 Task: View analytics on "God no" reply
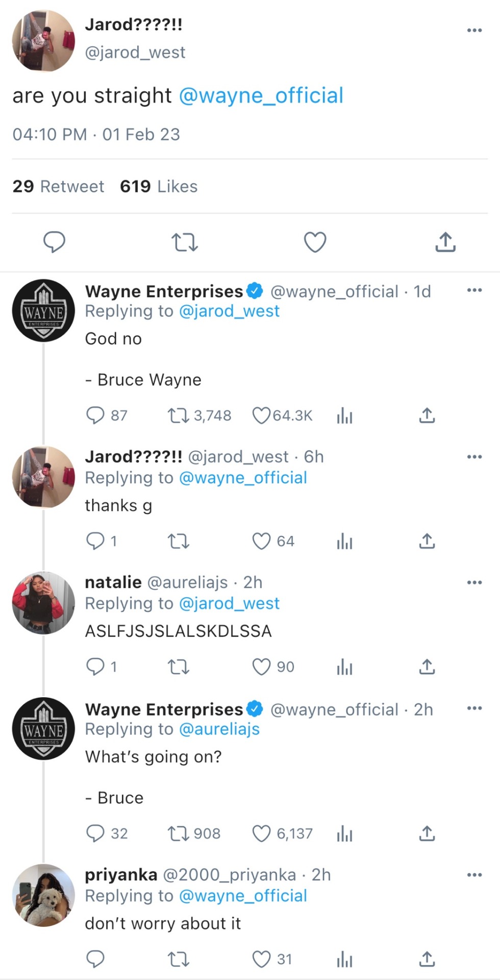click(x=344, y=415)
